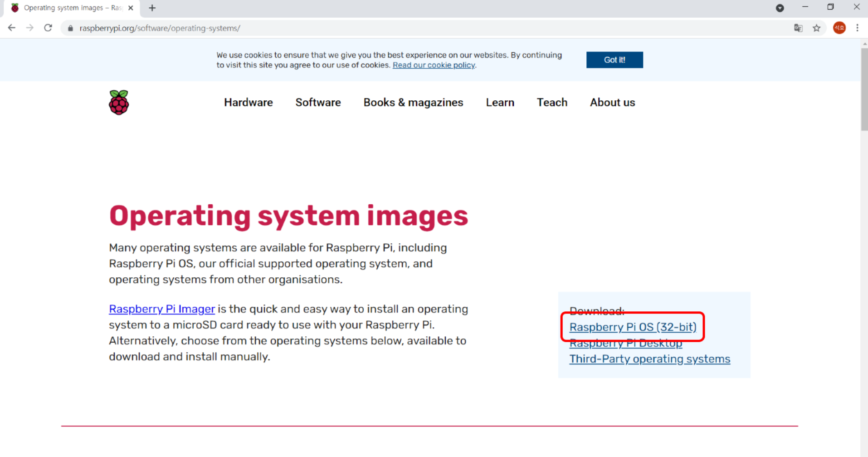Minimize the Chrome window
Image resolution: width=868 pixels, height=457 pixels.
[805, 7]
